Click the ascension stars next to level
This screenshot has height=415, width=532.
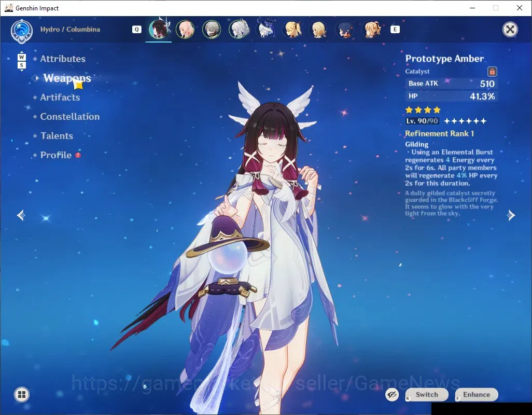(465, 121)
